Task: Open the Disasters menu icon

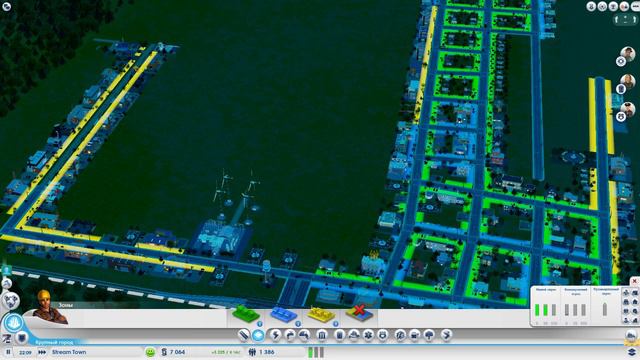Action: point(447,335)
